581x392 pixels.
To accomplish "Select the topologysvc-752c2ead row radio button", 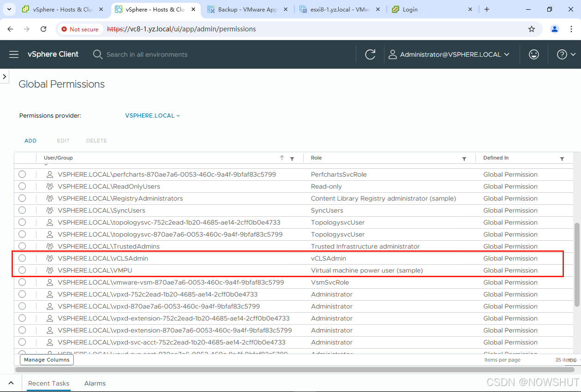I will point(22,222).
